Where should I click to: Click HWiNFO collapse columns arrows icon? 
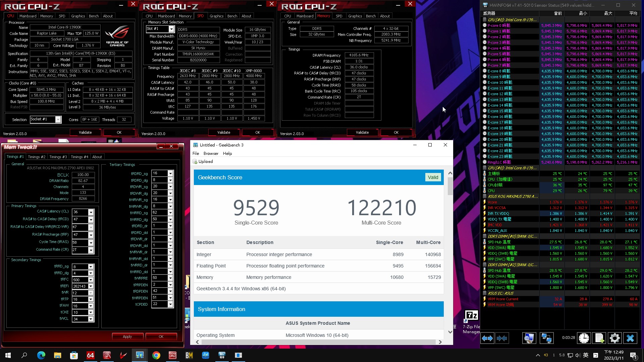point(502,338)
